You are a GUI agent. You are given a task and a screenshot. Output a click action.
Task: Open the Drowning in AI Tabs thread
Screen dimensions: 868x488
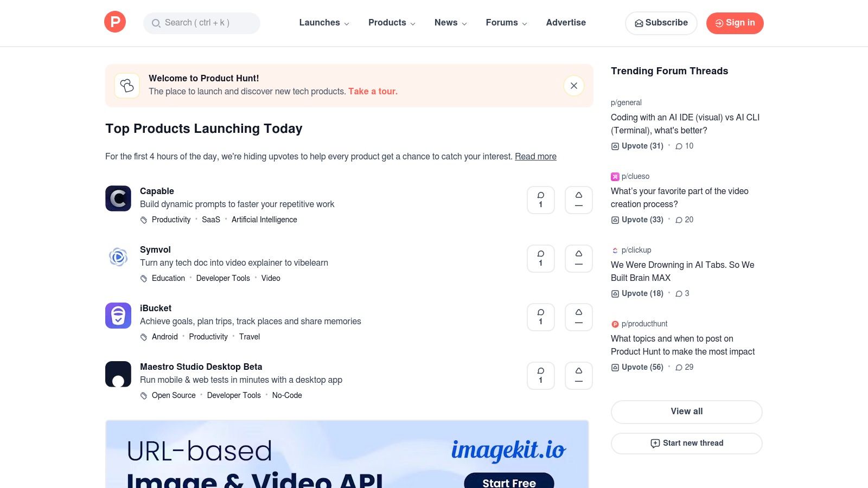click(x=682, y=271)
